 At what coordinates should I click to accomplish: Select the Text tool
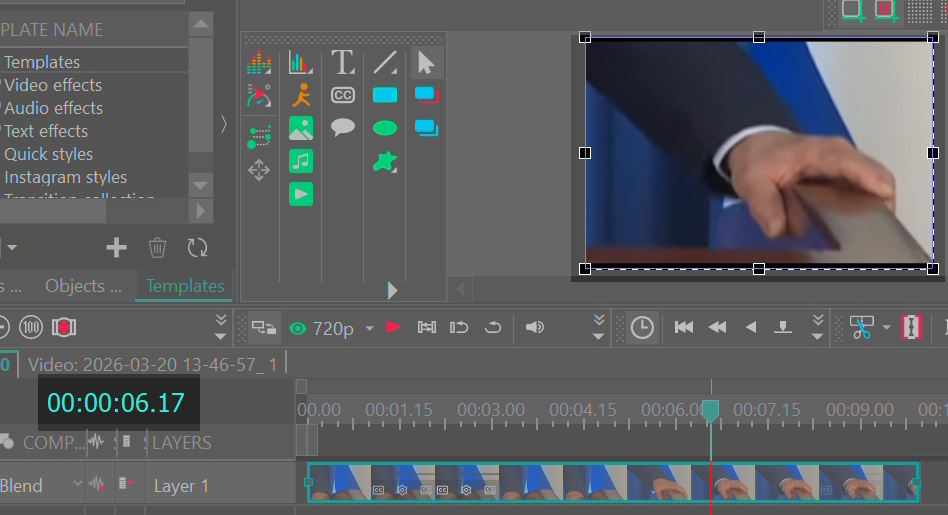343,63
